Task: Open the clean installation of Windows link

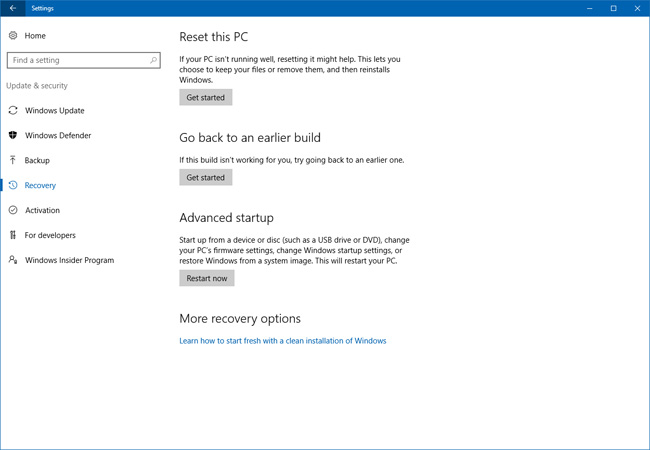Action: (x=283, y=341)
